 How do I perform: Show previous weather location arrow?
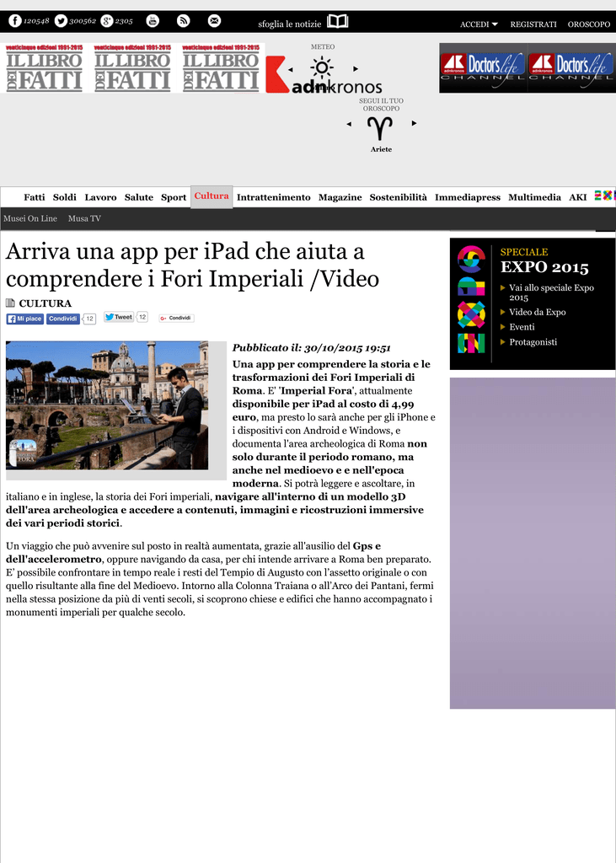291,69
